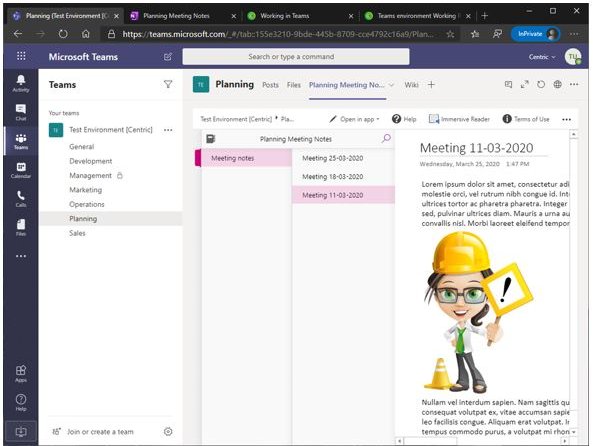
Task: Select the Meeting notes section
Action: click(246, 158)
